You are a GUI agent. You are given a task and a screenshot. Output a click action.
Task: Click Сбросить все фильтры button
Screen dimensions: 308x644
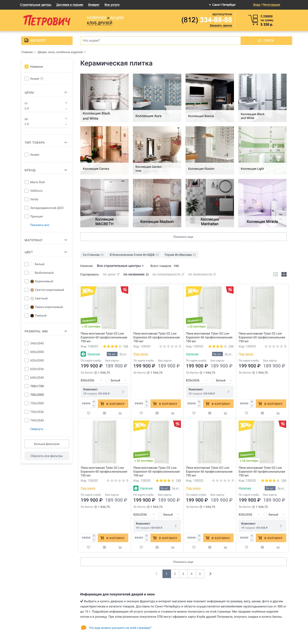click(x=47, y=456)
